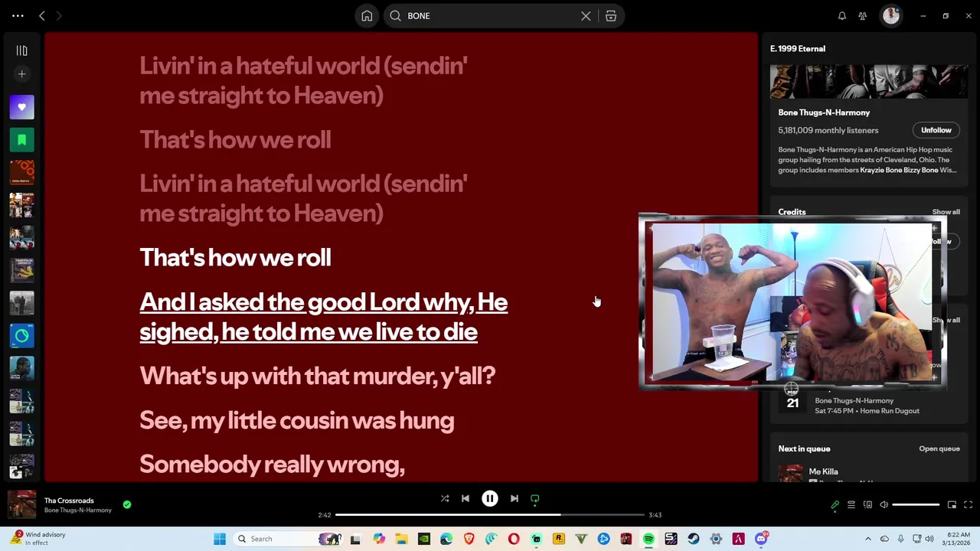Adjust the volume slider

[916, 505]
